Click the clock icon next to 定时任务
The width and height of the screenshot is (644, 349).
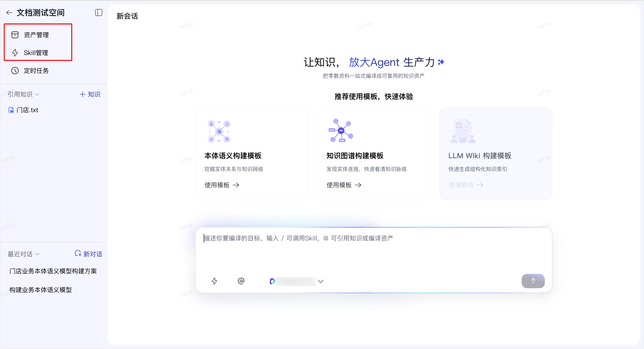pyautogui.click(x=15, y=71)
